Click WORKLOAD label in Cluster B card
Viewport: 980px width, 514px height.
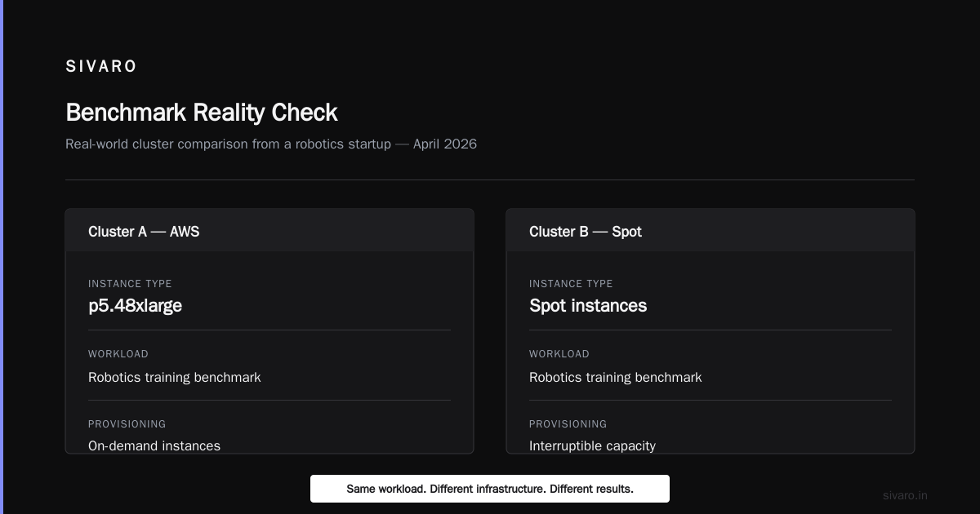click(x=559, y=354)
